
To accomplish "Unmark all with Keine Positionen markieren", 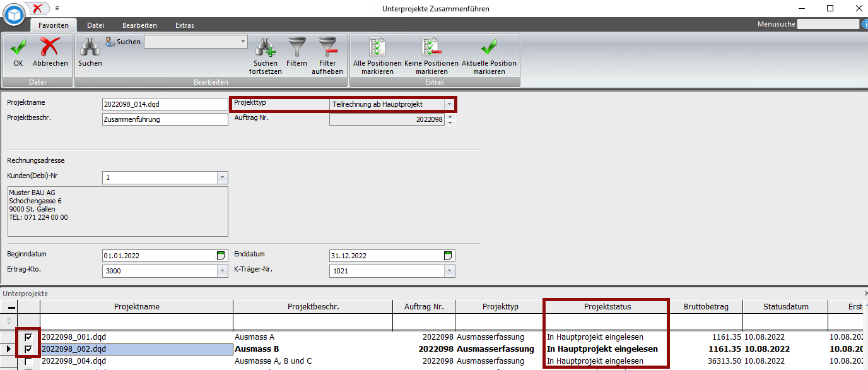I will [x=431, y=47].
